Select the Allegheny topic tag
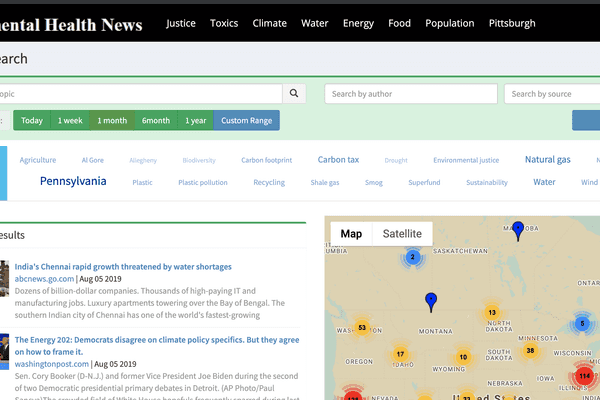This screenshot has height=400, width=600. pos(143,160)
